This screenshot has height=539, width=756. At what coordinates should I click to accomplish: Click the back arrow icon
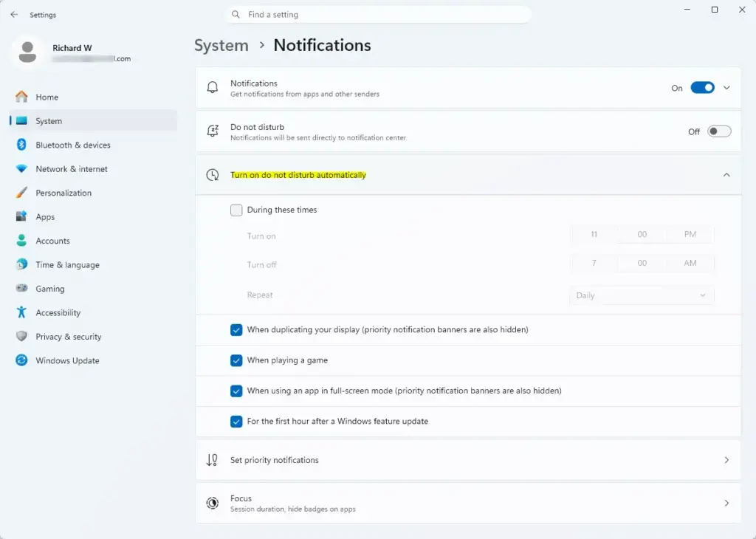click(14, 15)
